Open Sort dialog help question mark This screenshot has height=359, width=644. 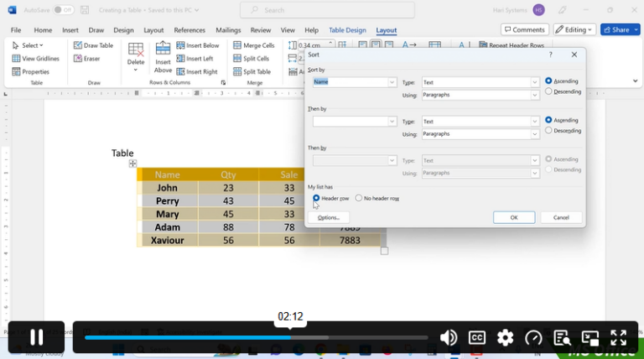pyautogui.click(x=550, y=55)
